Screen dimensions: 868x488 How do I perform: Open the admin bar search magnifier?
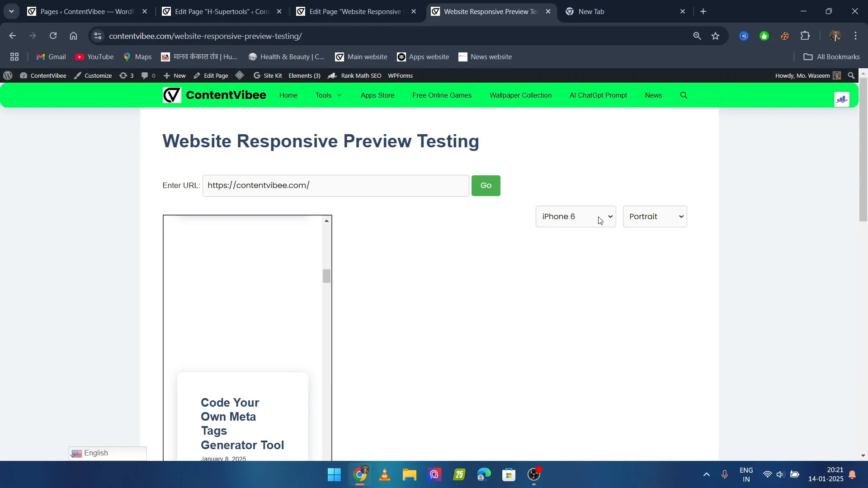tap(852, 75)
